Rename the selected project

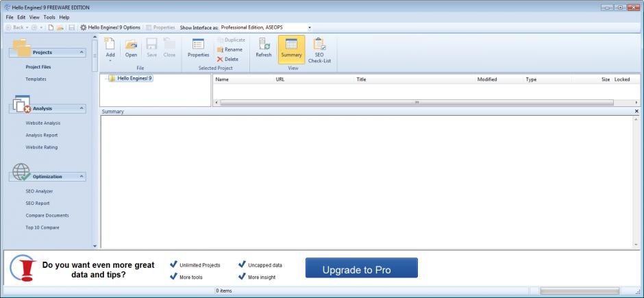[x=230, y=49]
